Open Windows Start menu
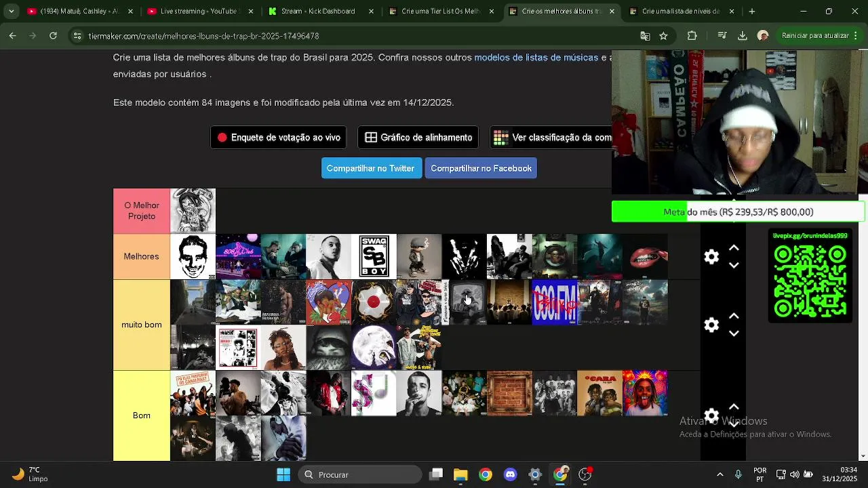This screenshot has width=868, height=488. (x=283, y=474)
